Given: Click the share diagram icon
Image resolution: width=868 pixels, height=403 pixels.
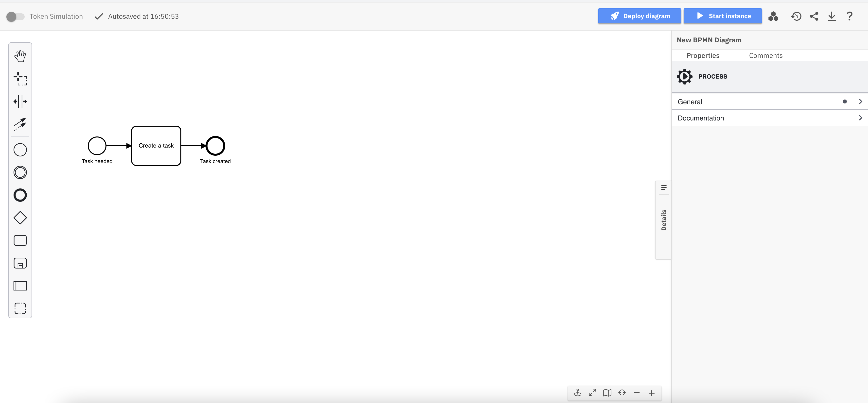Looking at the screenshot, I should point(814,16).
